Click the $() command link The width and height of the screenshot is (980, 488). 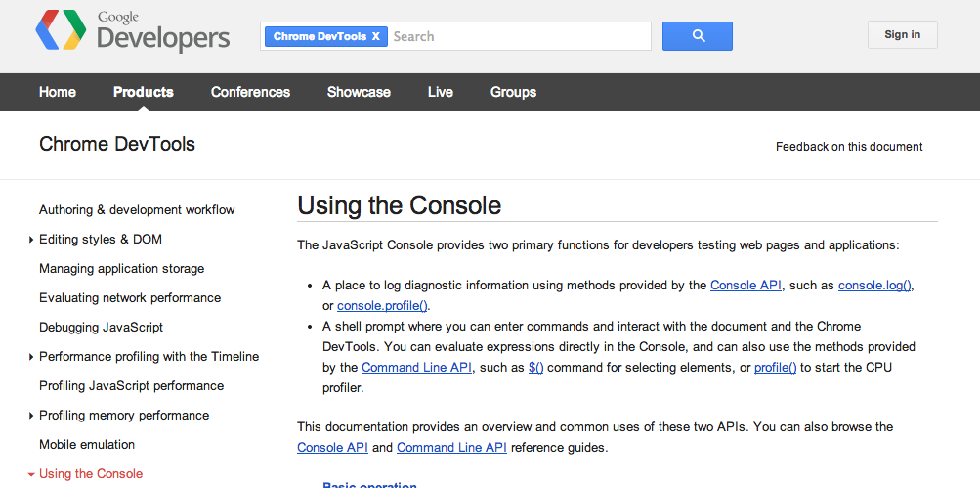click(x=535, y=368)
